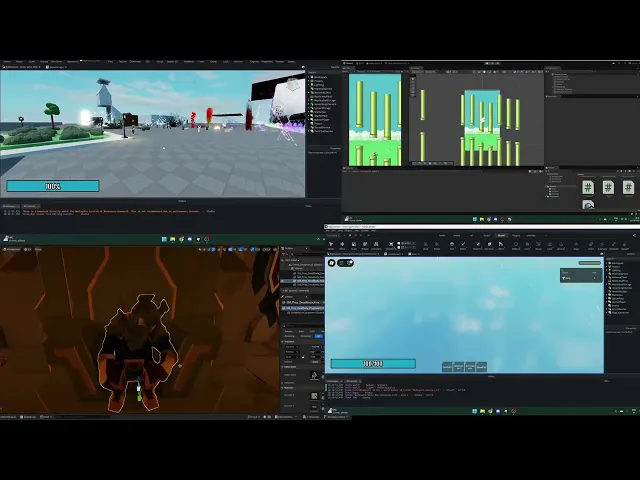Image resolution: width=640 pixels, height=480 pixels.
Task: Open the second C# script asset in Unity Project panel
Action: 608,187
